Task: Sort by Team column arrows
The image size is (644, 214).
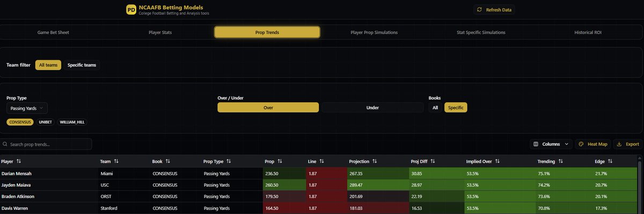Action: click(x=116, y=161)
